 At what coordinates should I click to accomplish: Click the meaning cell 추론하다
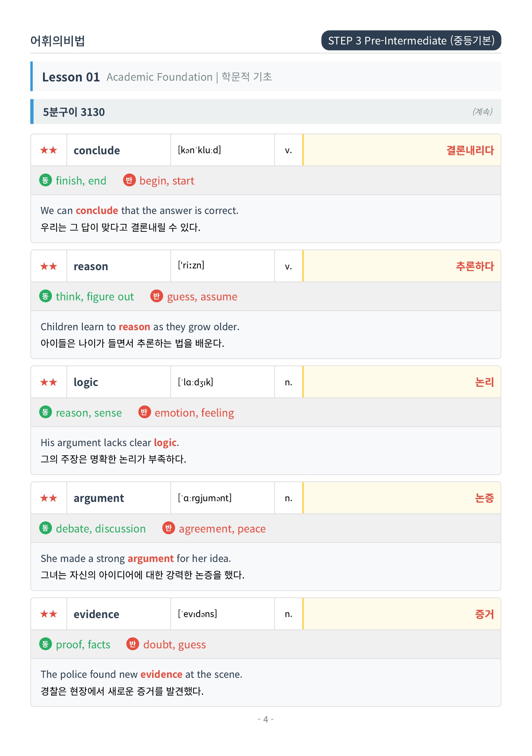tap(402, 266)
